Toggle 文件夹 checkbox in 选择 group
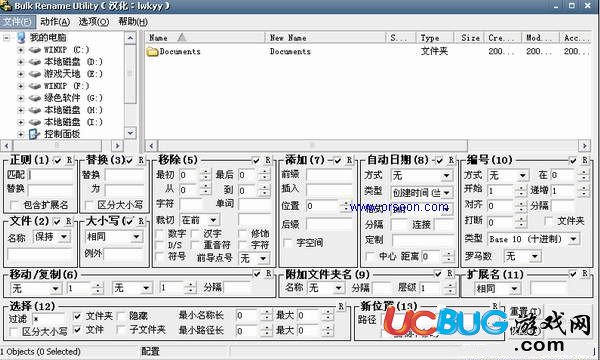600x360 pixels. click(x=77, y=316)
